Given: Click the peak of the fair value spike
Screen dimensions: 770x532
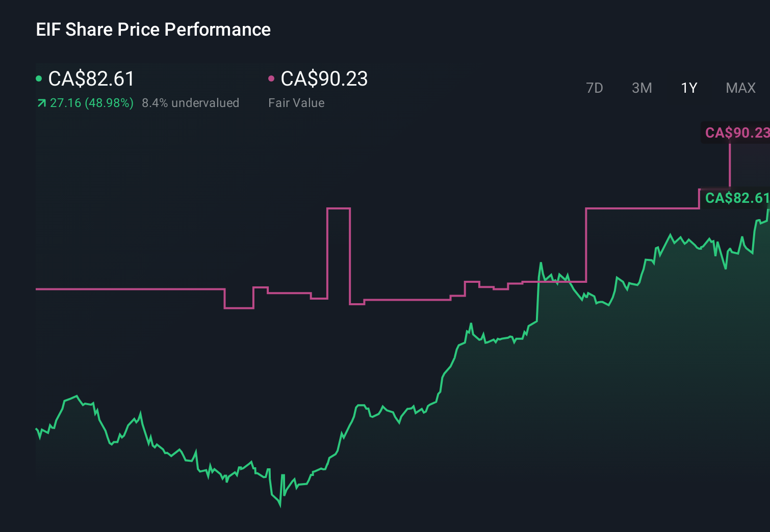Looking at the screenshot, I should point(338,209).
